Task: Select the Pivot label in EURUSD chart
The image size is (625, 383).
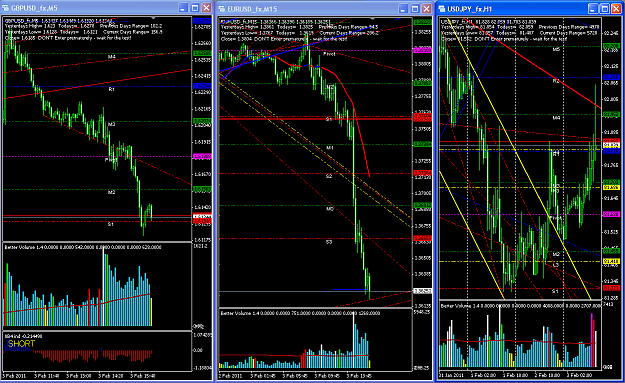Action: (x=329, y=54)
